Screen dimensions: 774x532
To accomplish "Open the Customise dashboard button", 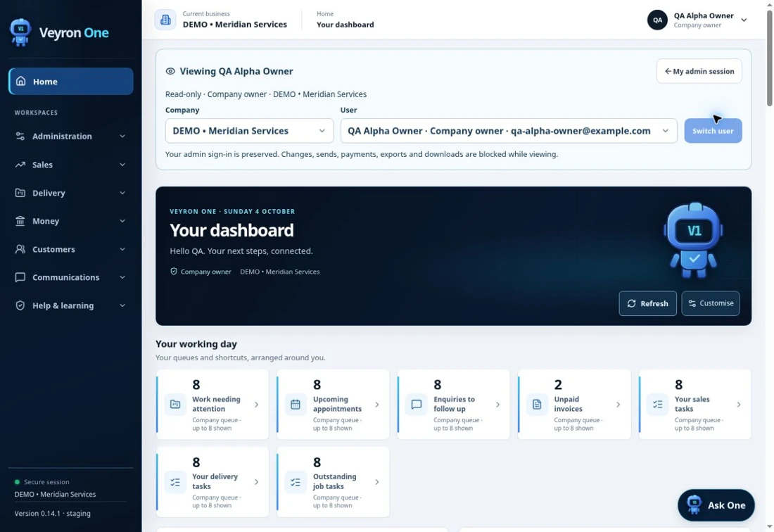I will click(x=711, y=303).
